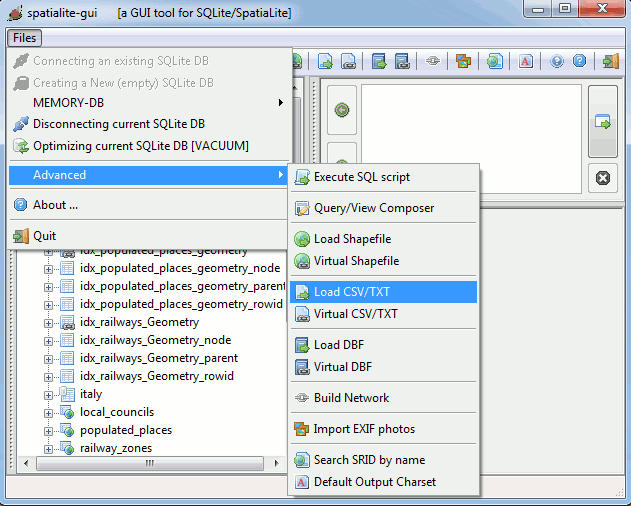Click the Virtual DBF toolbar icon
Image resolution: width=631 pixels, height=506 pixels.
click(402, 62)
